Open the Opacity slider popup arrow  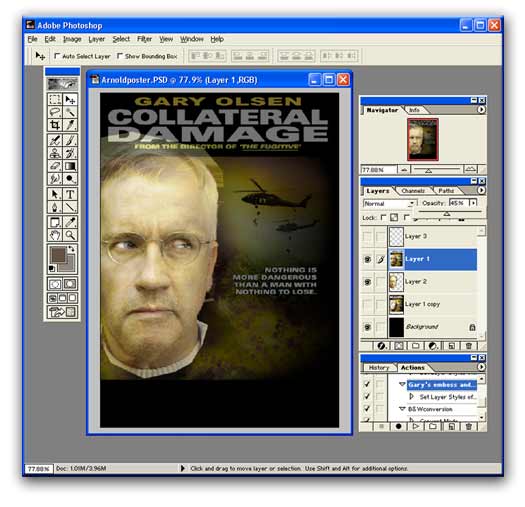pyautogui.click(x=473, y=203)
